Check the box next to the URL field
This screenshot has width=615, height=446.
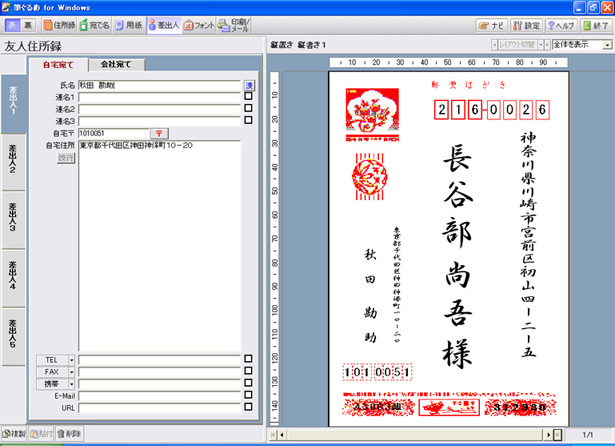tap(248, 407)
